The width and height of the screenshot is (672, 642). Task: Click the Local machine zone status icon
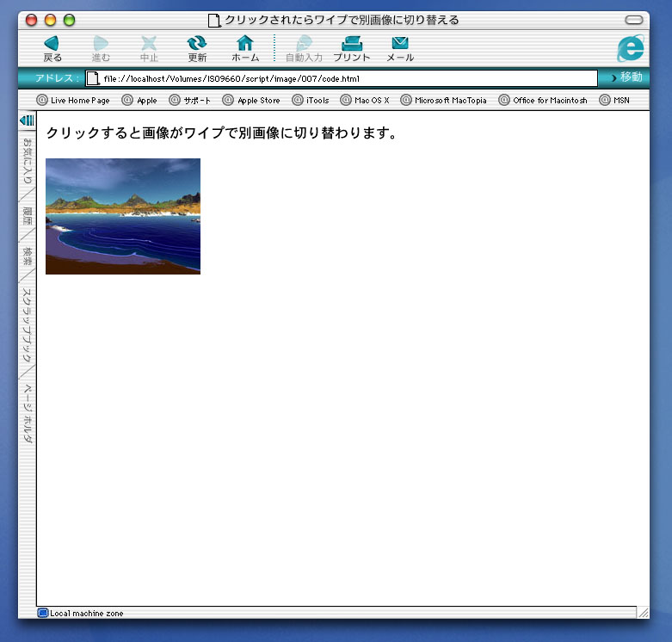42,614
